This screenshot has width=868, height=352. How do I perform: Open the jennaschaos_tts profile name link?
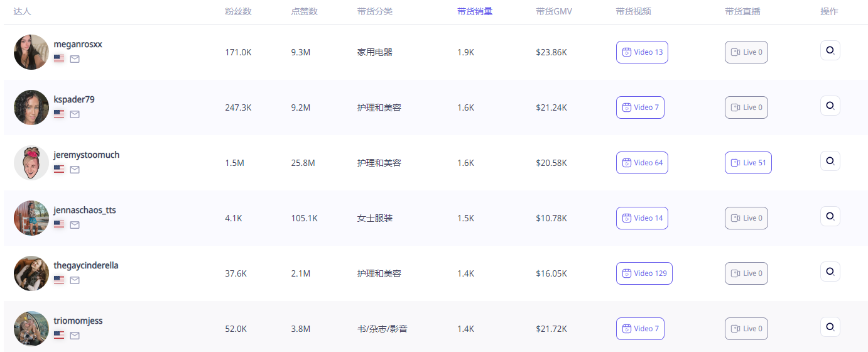tap(85, 210)
